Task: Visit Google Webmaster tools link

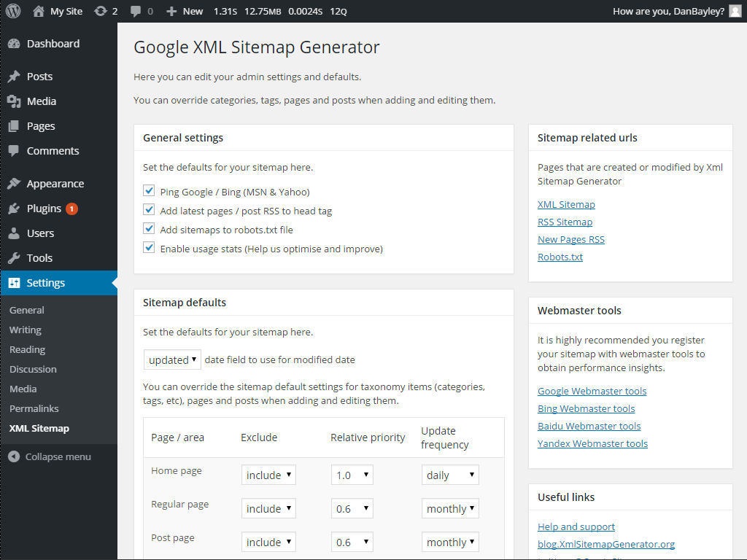Action: [592, 392]
